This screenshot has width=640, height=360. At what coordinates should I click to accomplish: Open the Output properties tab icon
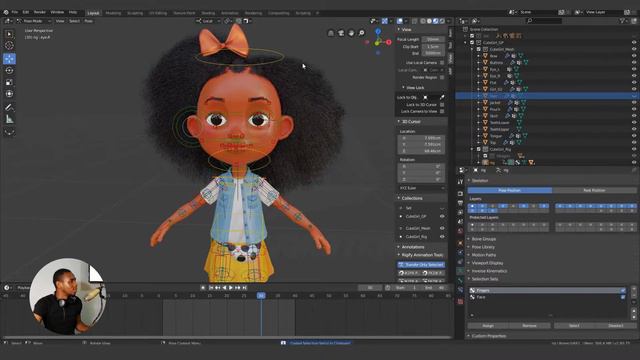tap(460, 203)
